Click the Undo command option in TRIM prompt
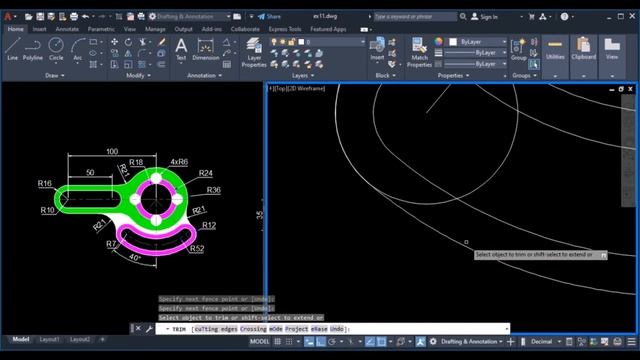The width and height of the screenshot is (640, 360). tap(337, 329)
